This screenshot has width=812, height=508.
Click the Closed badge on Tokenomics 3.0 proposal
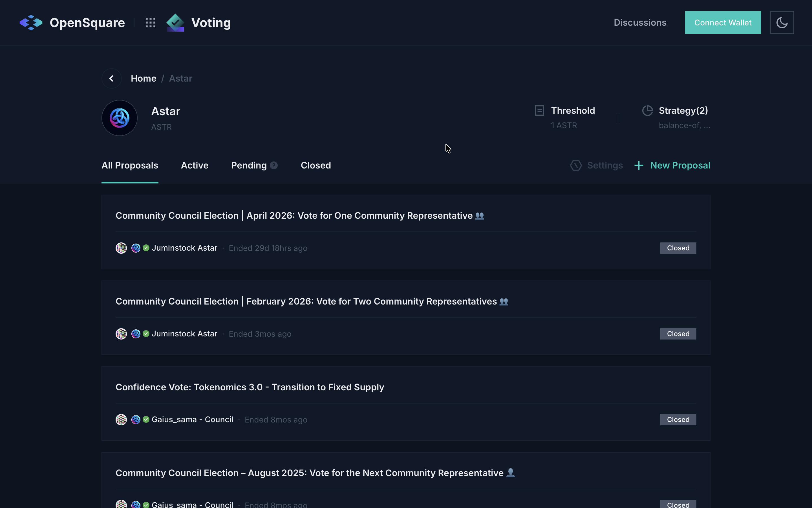(678, 419)
